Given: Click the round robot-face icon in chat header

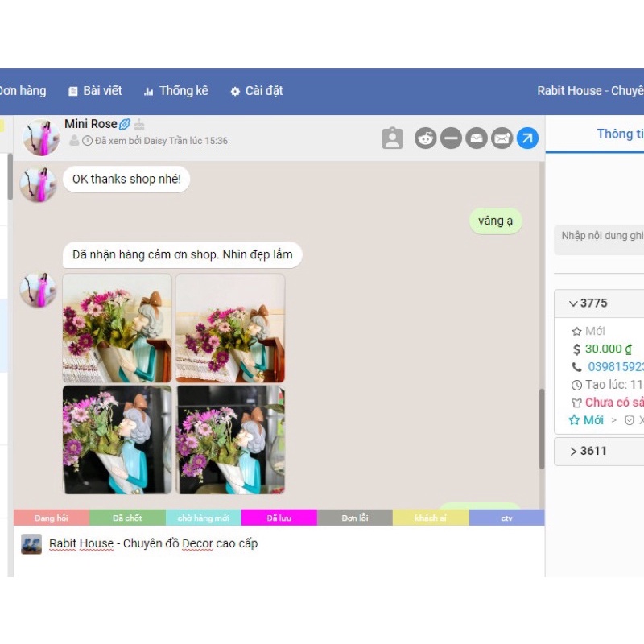Looking at the screenshot, I should pyautogui.click(x=425, y=138).
